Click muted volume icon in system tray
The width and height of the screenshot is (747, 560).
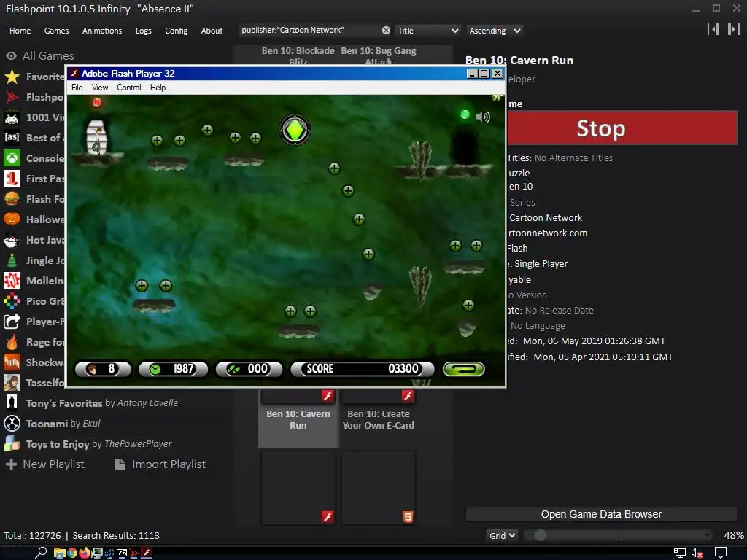point(697,553)
